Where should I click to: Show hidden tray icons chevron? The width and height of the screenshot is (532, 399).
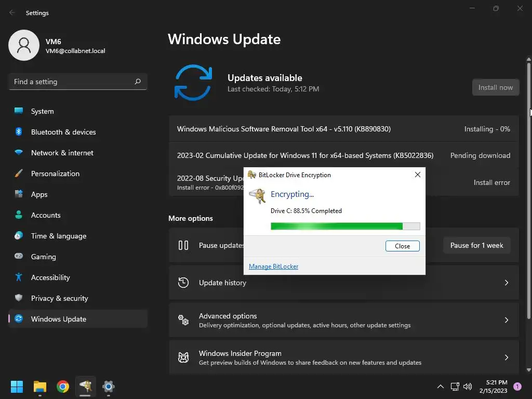pyautogui.click(x=441, y=387)
